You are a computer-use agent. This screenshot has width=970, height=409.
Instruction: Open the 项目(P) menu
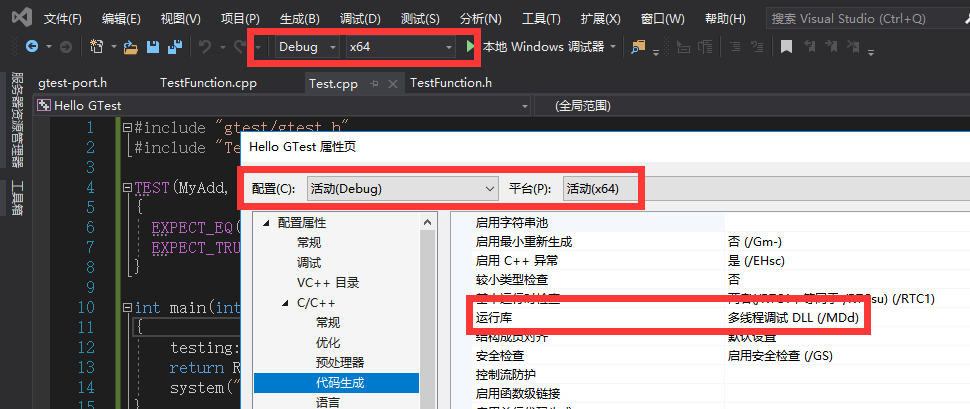(x=241, y=19)
